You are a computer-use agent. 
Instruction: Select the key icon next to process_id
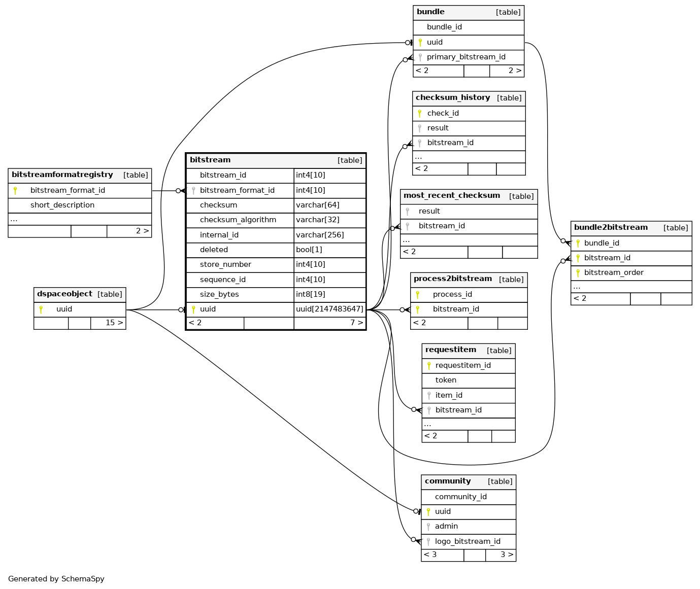click(x=417, y=294)
